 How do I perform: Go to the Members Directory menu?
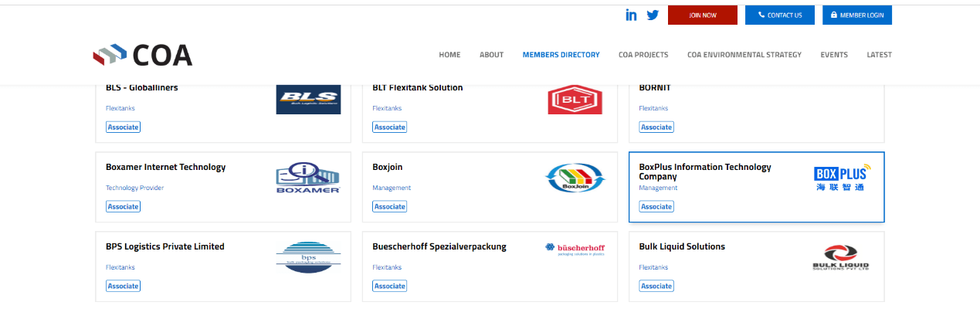pyautogui.click(x=561, y=55)
